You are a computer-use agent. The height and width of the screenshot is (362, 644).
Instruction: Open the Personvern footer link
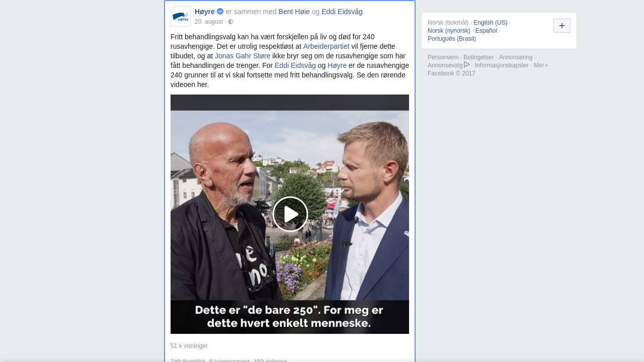coord(443,57)
